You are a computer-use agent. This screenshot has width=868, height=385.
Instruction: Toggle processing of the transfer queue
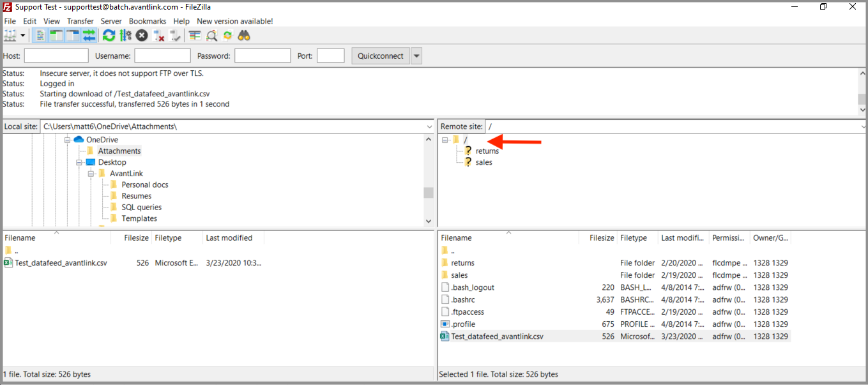click(x=125, y=36)
